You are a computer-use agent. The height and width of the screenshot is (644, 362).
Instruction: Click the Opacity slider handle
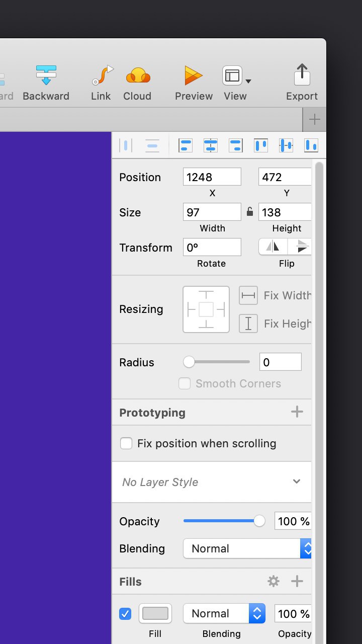pyautogui.click(x=259, y=521)
